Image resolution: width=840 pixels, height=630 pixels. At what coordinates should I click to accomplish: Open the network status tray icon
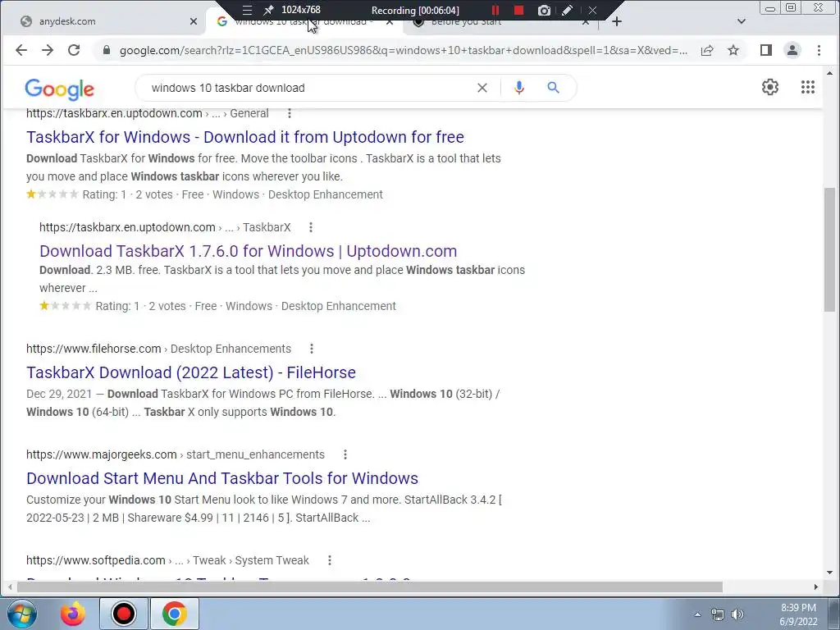click(717, 614)
